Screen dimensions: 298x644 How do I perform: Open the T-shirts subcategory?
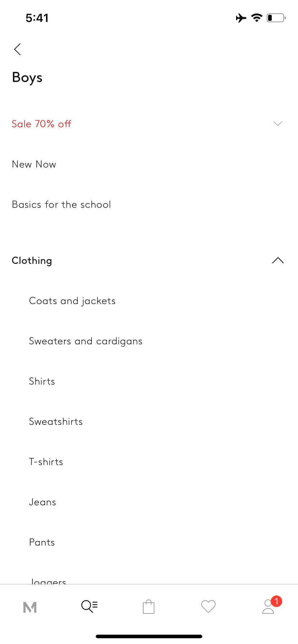46,462
